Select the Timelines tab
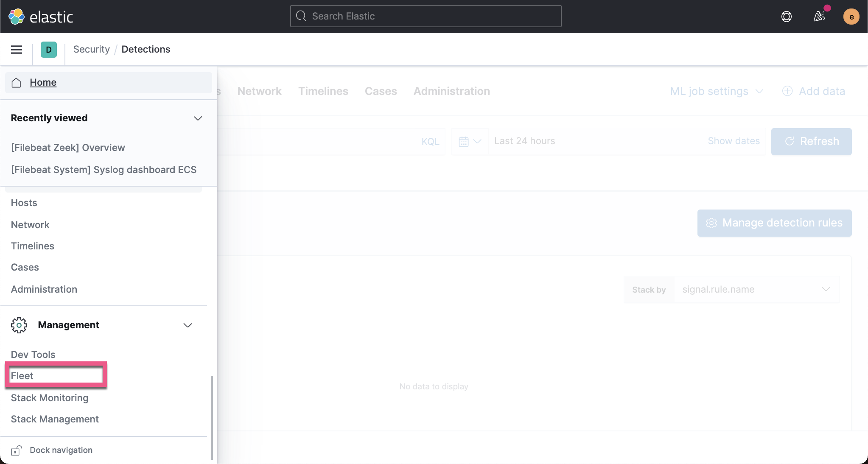Screen dimensions: 868x464 [x=323, y=91]
